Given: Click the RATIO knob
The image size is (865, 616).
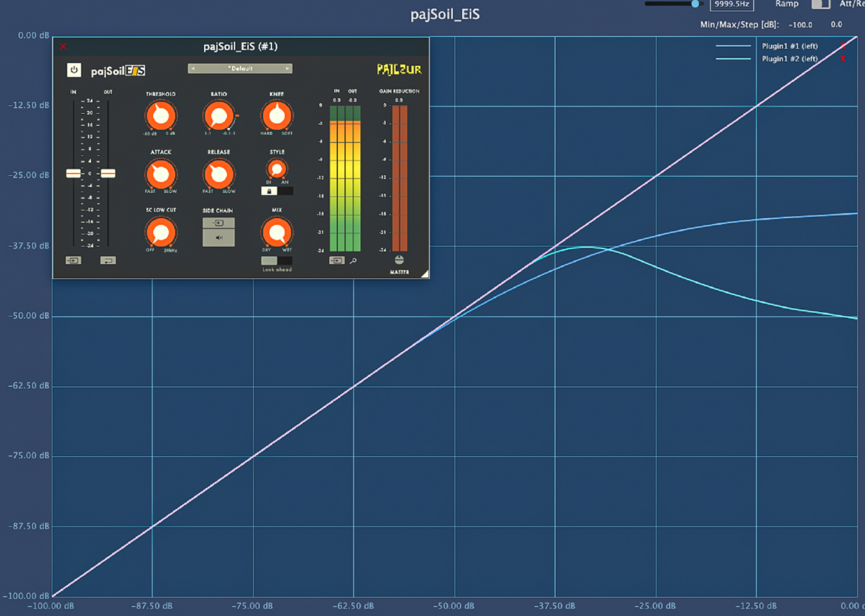Looking at the screenshot, I should pyautogui.click(x=219, y=116).
